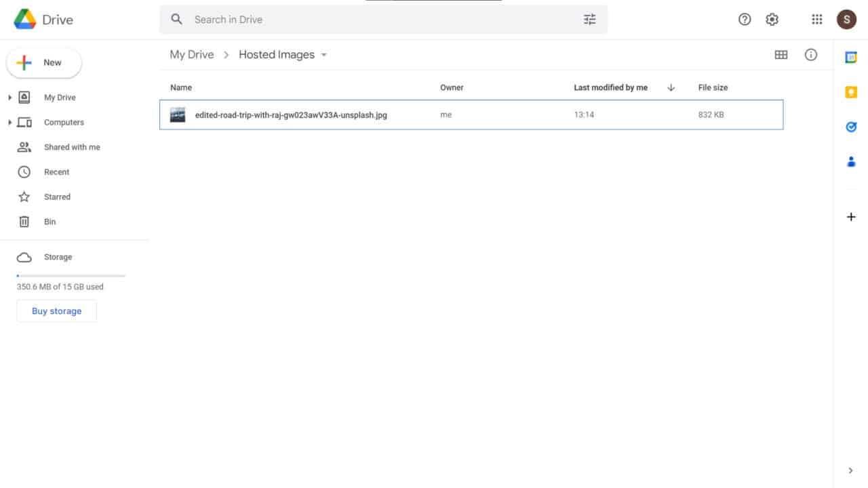Toggle the sort direction arrow for modified date
The height and width of the screenshot is (488, 868).
[x=671, y=87]
